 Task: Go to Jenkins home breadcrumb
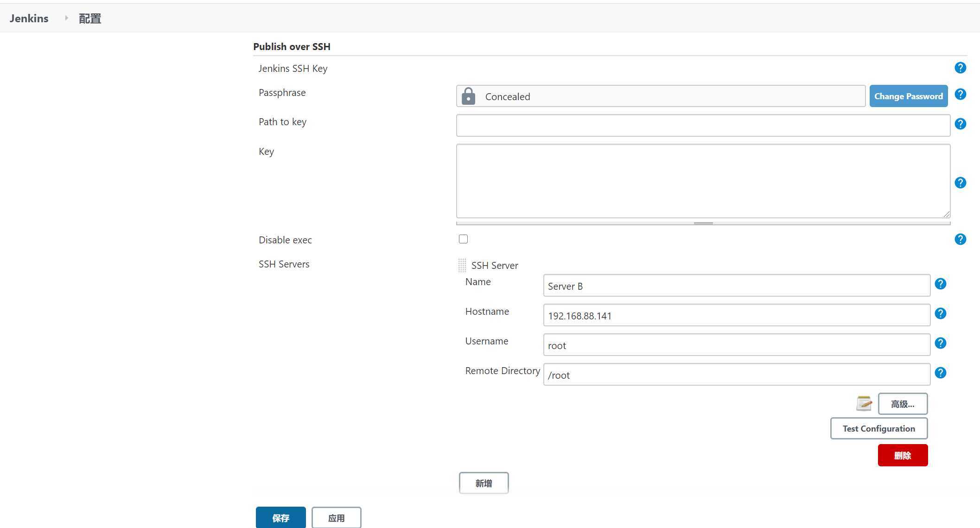(x=29, y=18)
